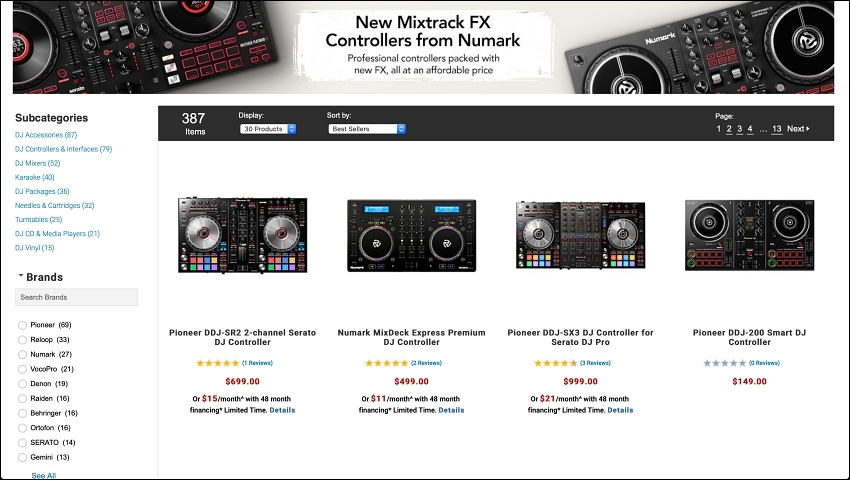Focus the Search Brands field
850x480 pixels.
pyautogui.click(x=76, y=297)
